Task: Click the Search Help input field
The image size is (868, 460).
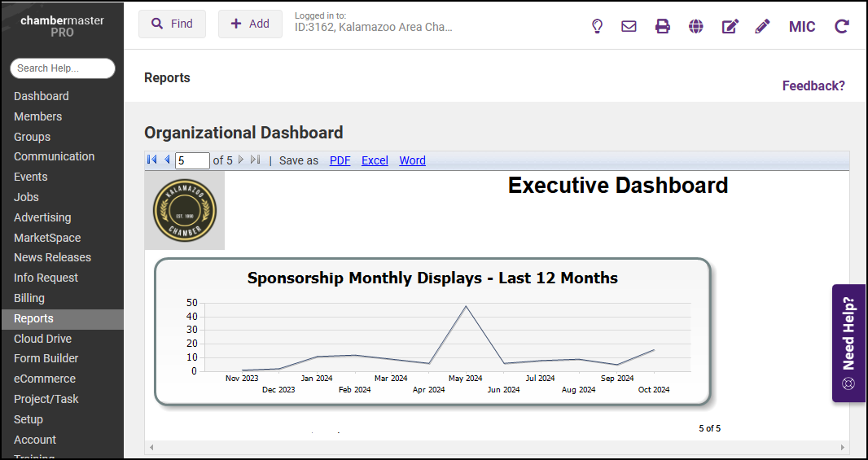Action: (62, 68)
